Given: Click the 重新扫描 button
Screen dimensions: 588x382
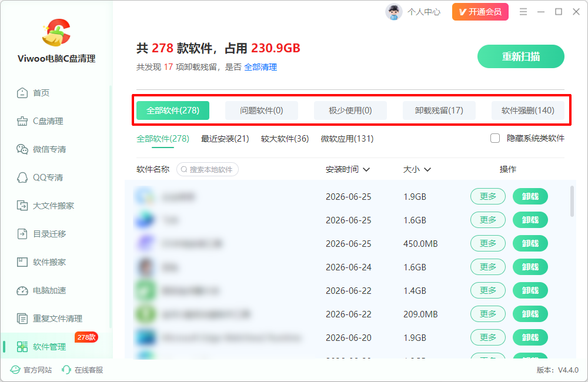Looking at the screenshot, I should click(x=520, y=56).
